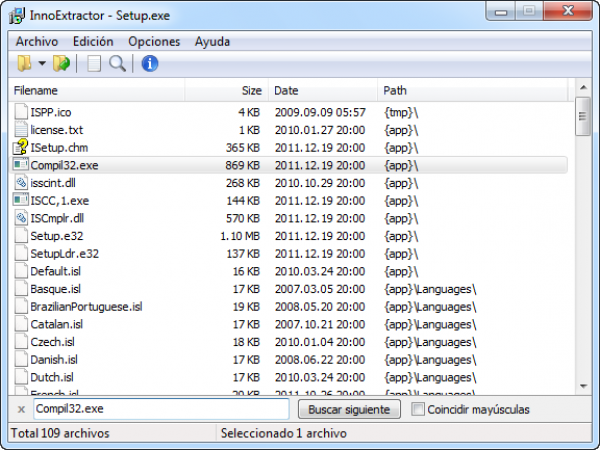Open the Ayuda menu

tap(212, 41)
